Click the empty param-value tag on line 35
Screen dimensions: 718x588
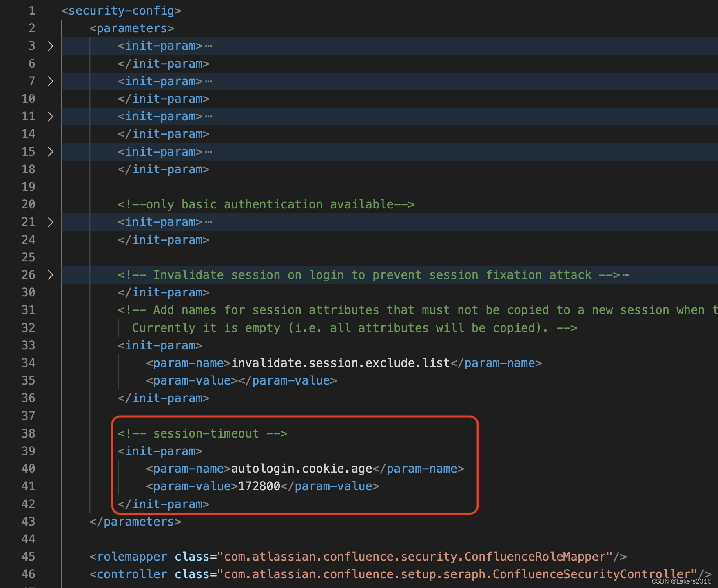[242, 380]
